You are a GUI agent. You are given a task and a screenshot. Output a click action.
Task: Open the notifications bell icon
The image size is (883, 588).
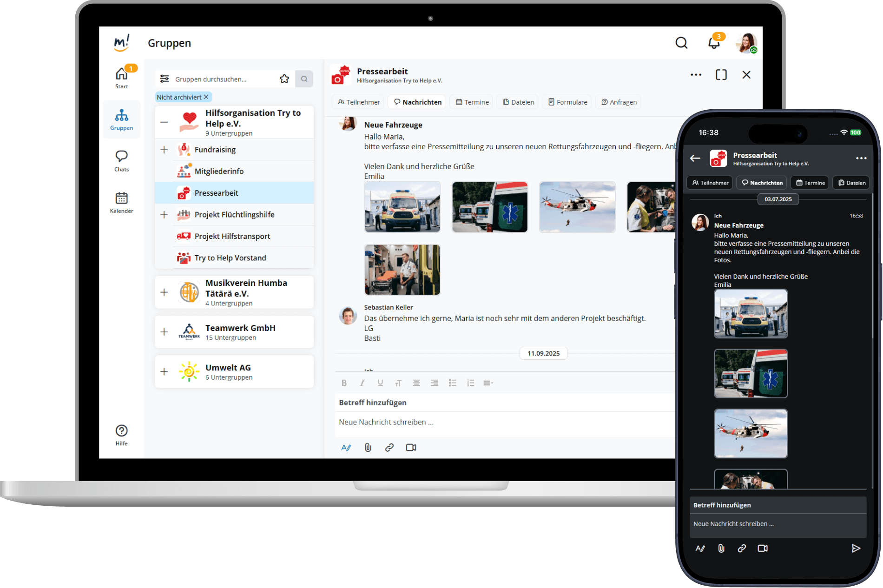pyautogui.click(x=713, y=43)
